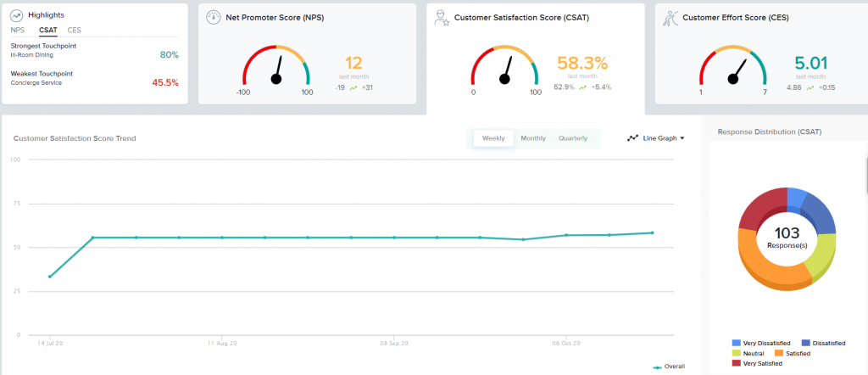This screenshot has width=868, height=375.
Task: Open the CSAT tab in Highlights
Action: (47, 30)
